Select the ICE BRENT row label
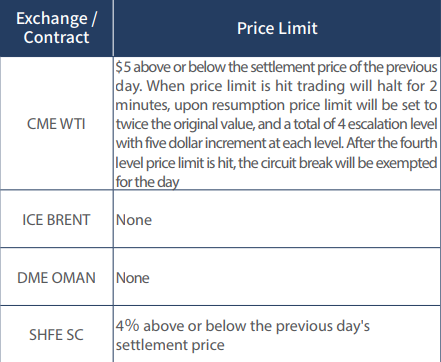The height and width of the screenshot is (362, 441). coord(56,220)
